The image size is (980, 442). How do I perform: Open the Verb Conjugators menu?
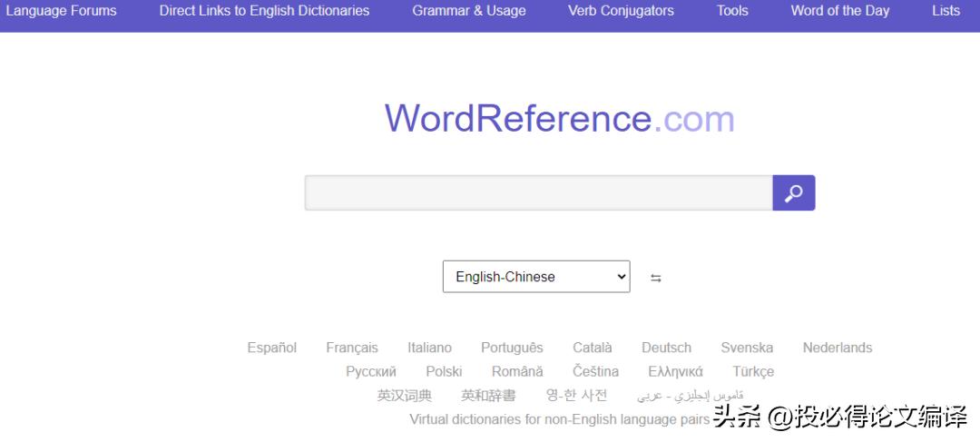tap(622, 11)
